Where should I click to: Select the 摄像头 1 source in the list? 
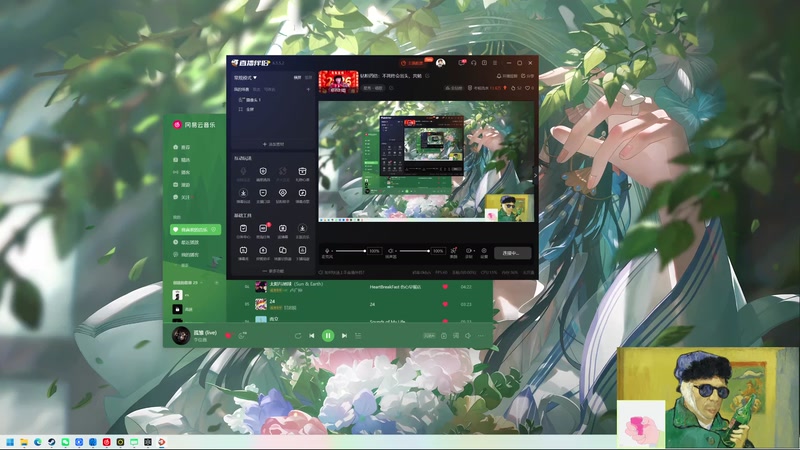[x=250, y=99]
